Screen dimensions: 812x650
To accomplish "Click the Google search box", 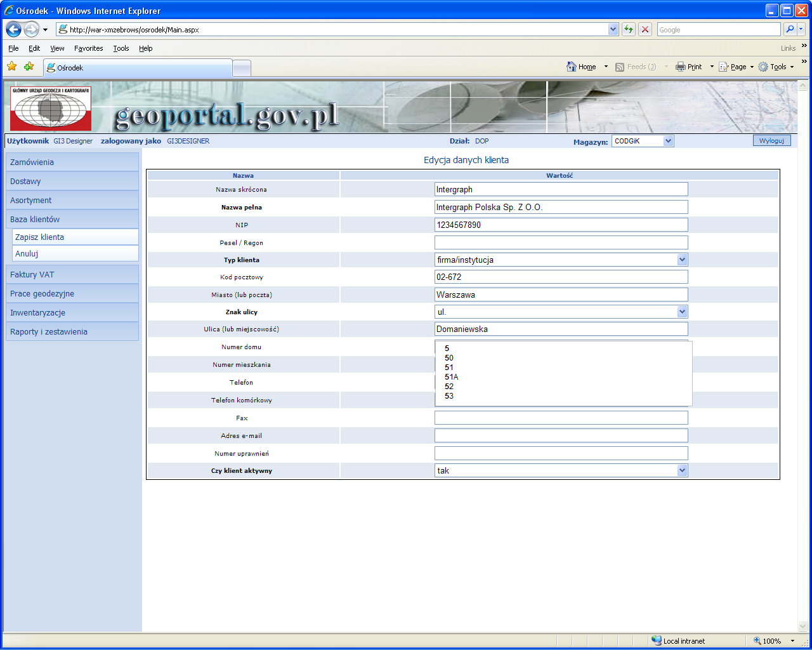I will pyautogui.click(x=719, y=29).
